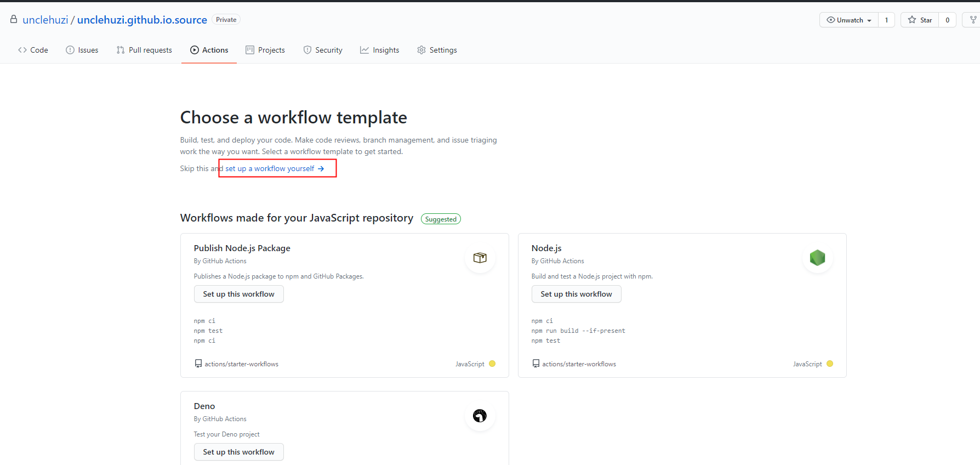The width and height of the screenshot is (980, 465).
Task: Open the Insights tab
Action: pyautogui.click(x=379, y=50)
